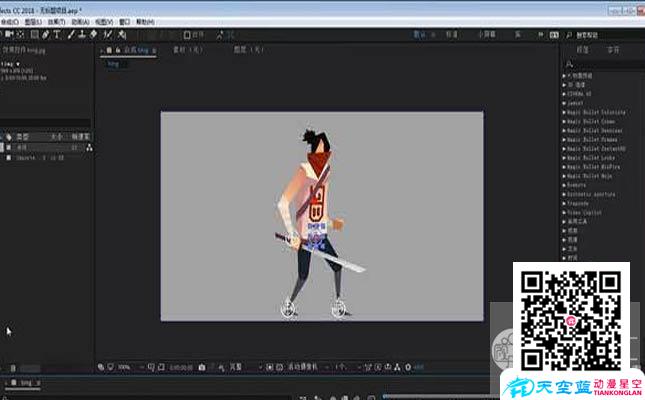Open the 合成(C) menu
The width and height of the screenshot is (645, 400).
(9, 22)
